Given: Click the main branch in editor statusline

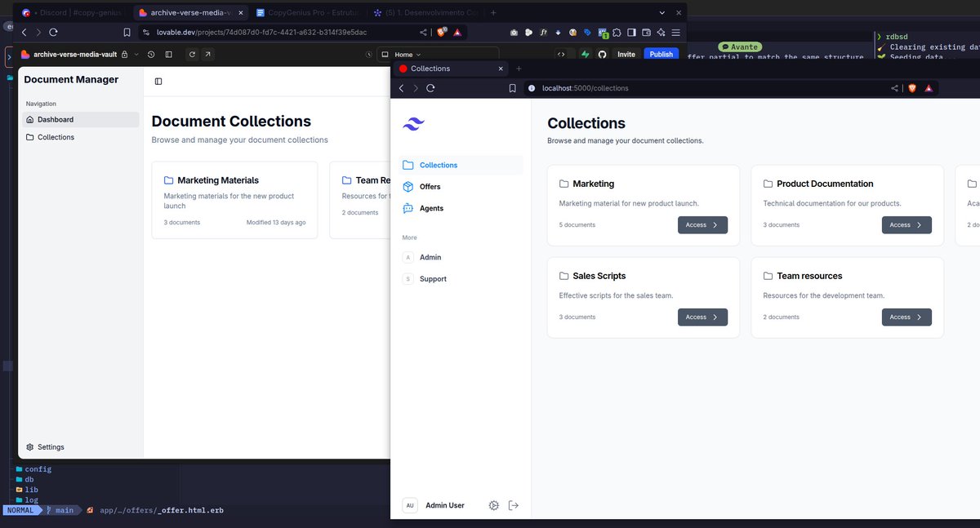Looking at the screenshot, I should (x=60, y=510).
